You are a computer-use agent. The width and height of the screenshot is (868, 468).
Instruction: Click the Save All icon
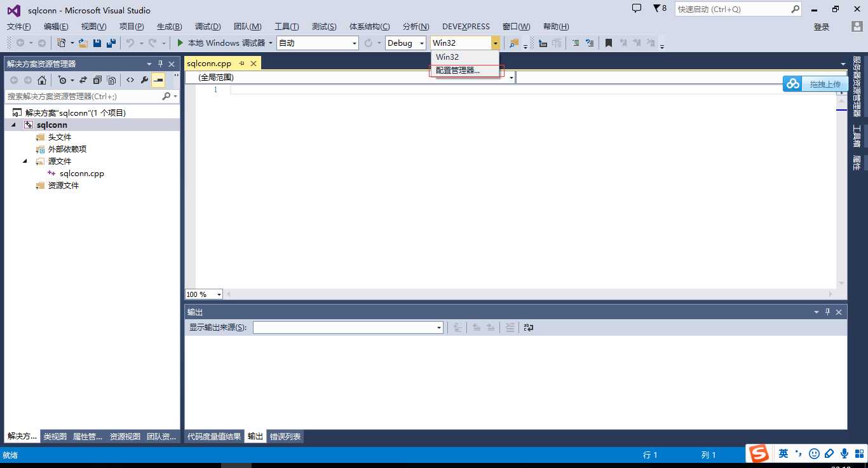(x=111, y=43)
